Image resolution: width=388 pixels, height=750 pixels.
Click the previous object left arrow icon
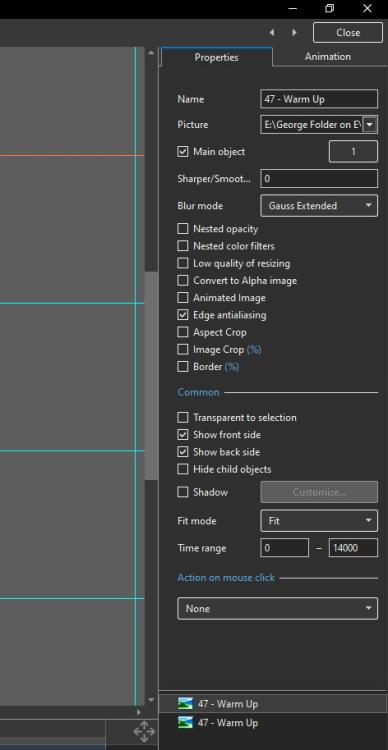tap(272, 33)
